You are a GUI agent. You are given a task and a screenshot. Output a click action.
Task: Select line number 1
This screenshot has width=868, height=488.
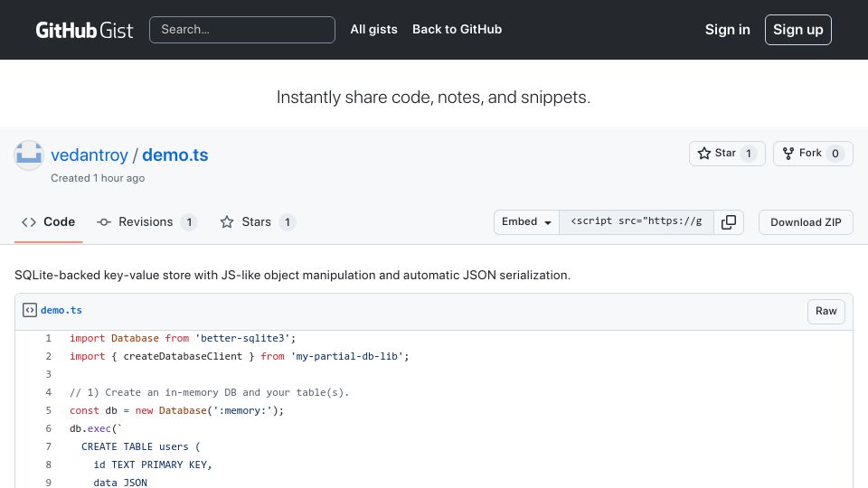48,338
